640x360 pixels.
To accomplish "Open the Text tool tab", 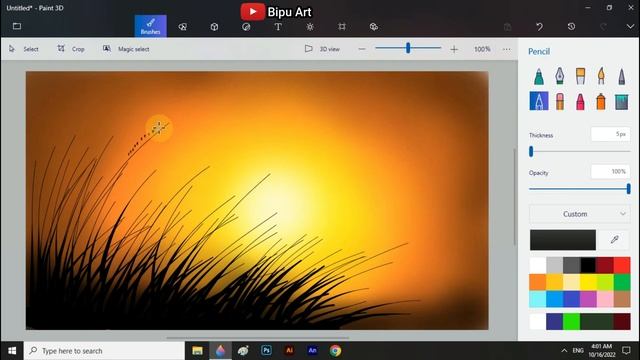I will pos(278,27).
